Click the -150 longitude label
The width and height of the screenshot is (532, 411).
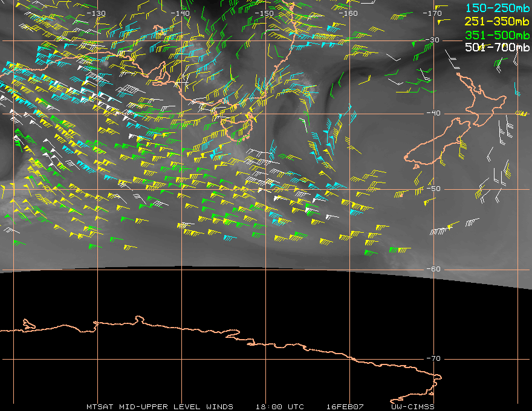(x=264, y=13)
